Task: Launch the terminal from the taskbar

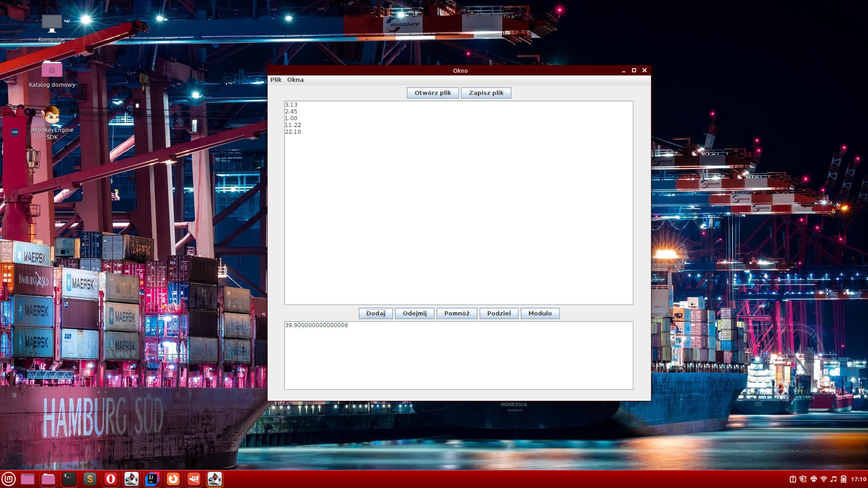Action: [69, 479]
